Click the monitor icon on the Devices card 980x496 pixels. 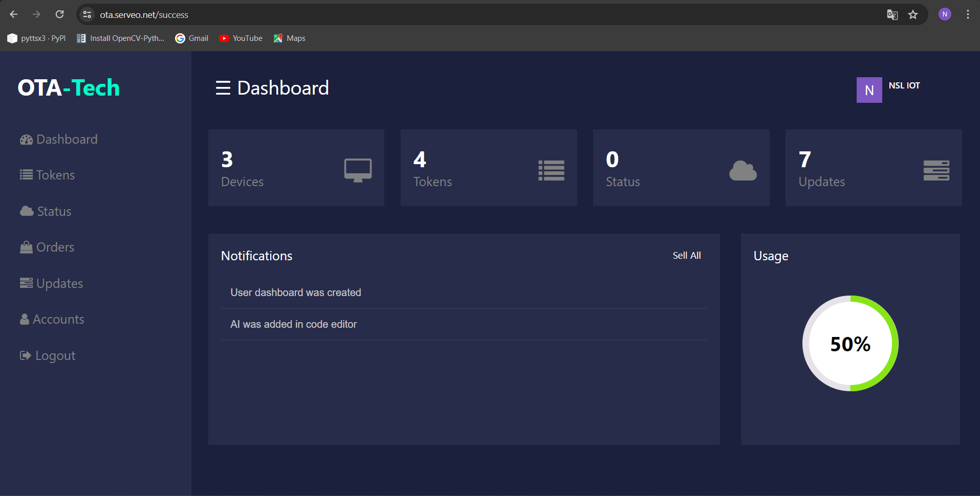tap(358, 169)
